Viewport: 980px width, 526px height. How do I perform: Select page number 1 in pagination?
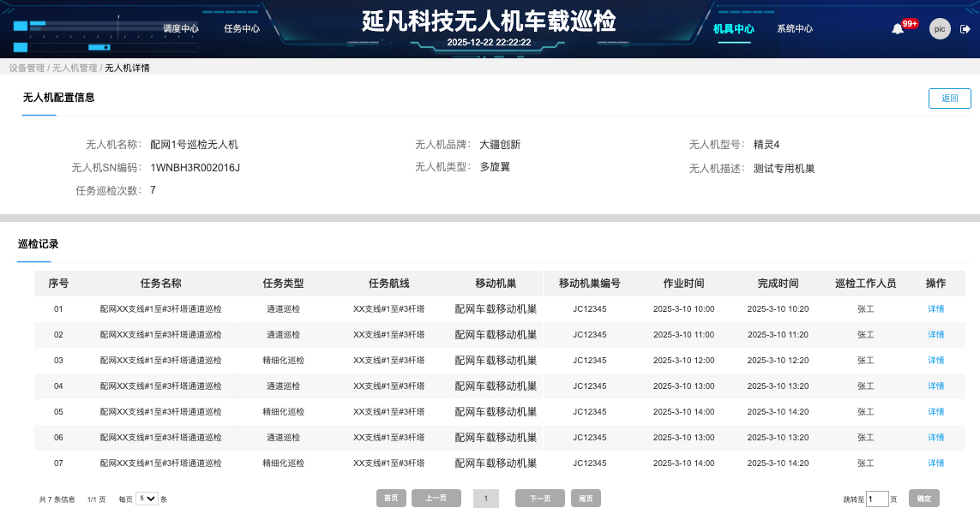pyautogui.click(x=486, y=498)
